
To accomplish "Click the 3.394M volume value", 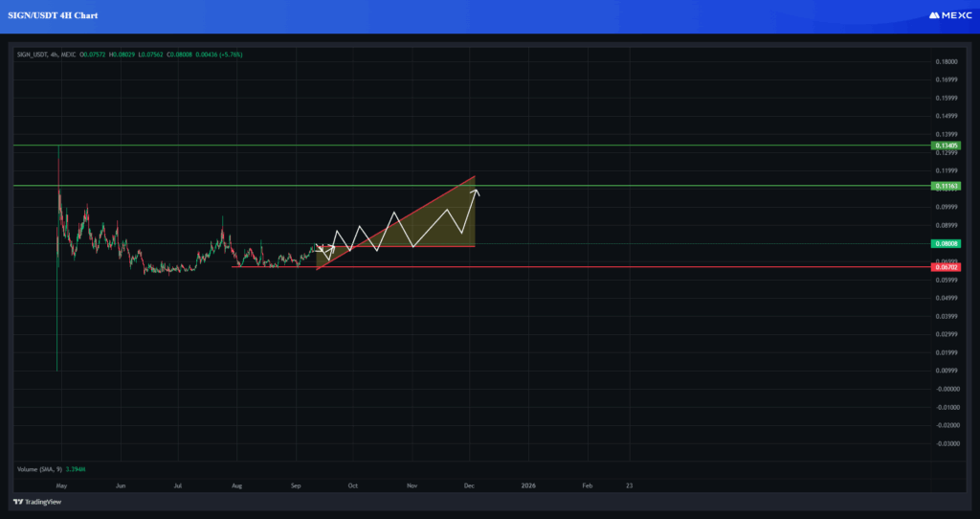I will click(x=78, y=469).
